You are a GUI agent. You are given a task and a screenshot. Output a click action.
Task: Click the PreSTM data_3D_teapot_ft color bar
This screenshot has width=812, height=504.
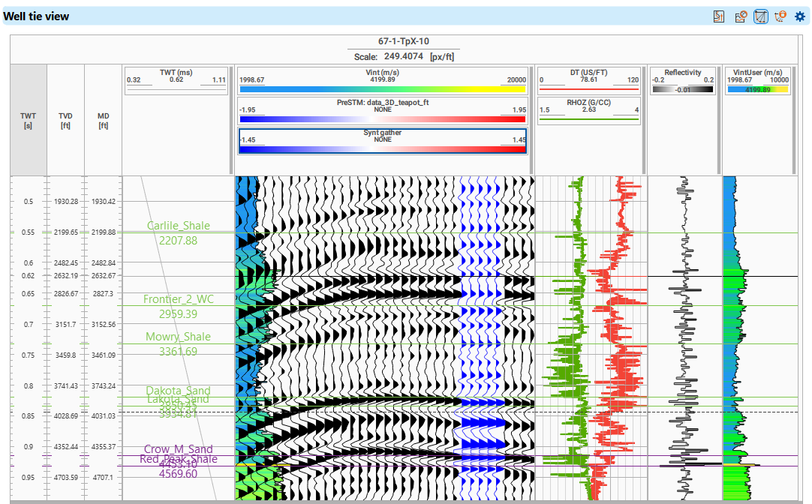[x=382, y=118]
